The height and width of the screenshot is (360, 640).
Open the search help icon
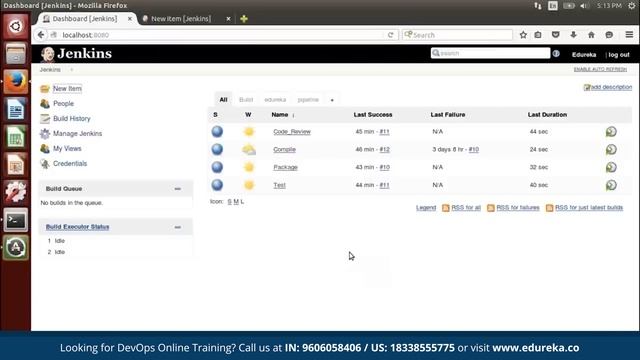click(x=556, y=53)
